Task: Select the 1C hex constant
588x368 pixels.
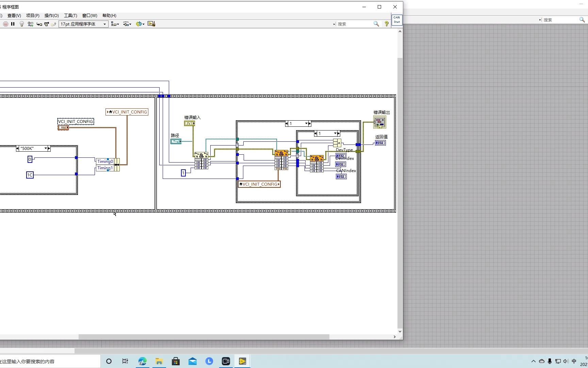Action: coord(30,175)
